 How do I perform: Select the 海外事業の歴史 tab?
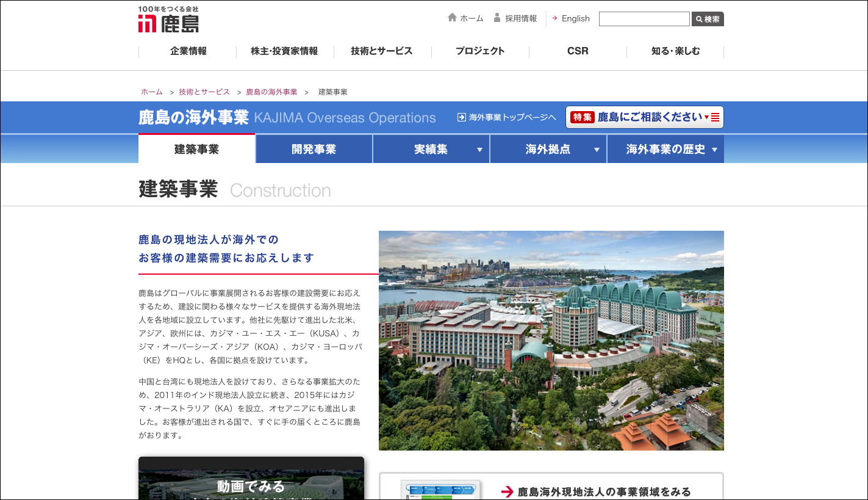pyautogui.click(x=665, y=149)
